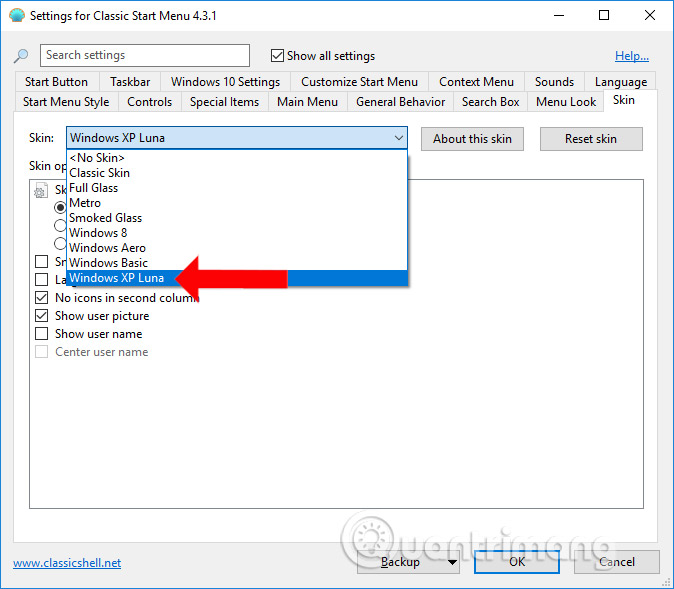Choose Classic Skin option

tap(237, 173)
